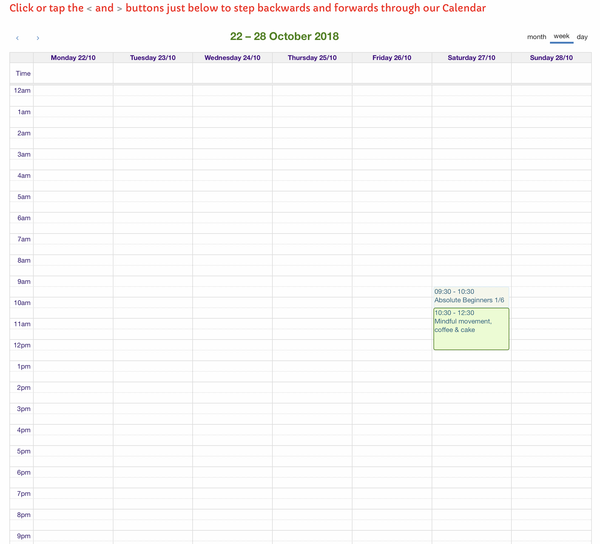Click the red calendar navigation instruction text
This screenshot has height=544, width=600.
coord(248,8)
